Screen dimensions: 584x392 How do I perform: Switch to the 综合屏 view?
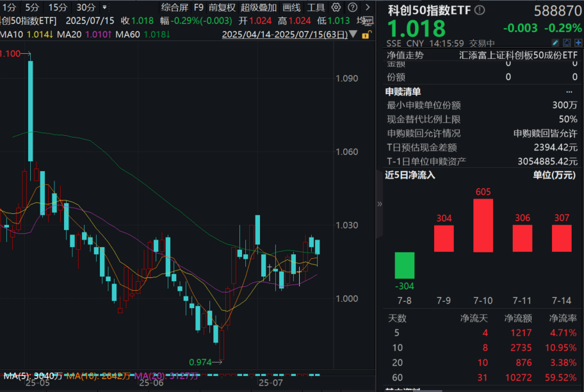tap(175, 7)
